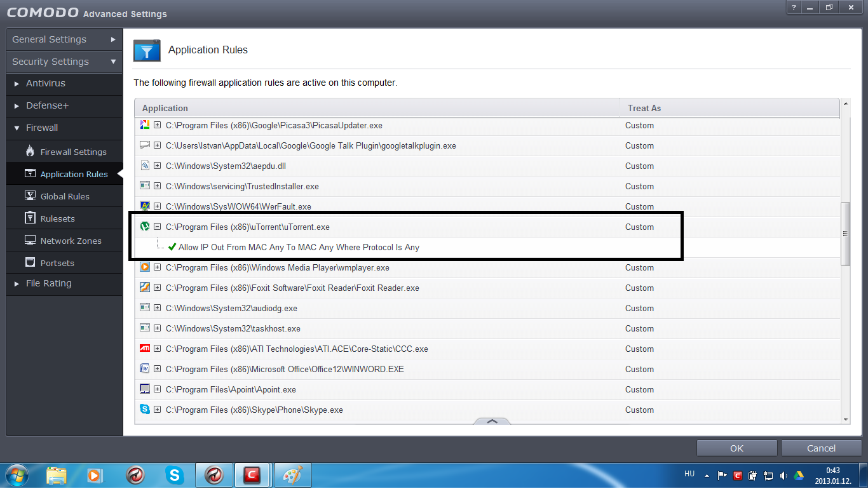Click the taskhost.exe row icon
The width and height of the screenshot is (868, 489).
point(145,328)
